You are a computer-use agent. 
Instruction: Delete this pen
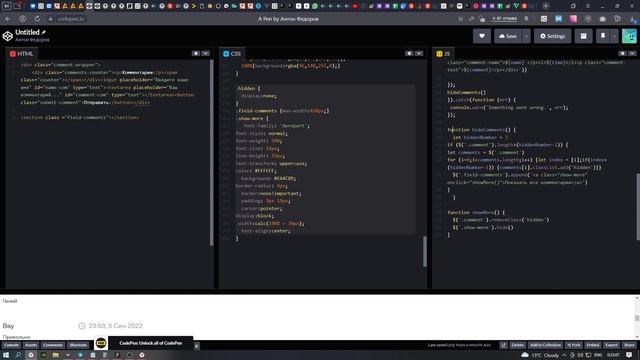coord(517,345)
